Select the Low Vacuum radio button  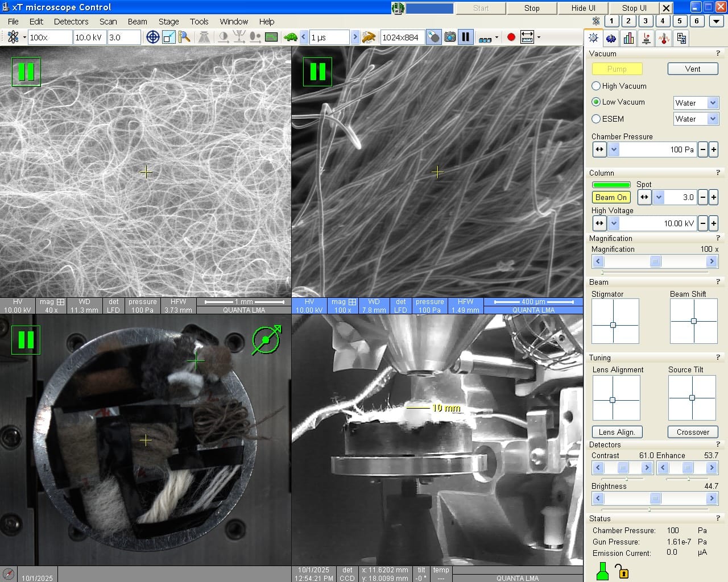point(596,102)
